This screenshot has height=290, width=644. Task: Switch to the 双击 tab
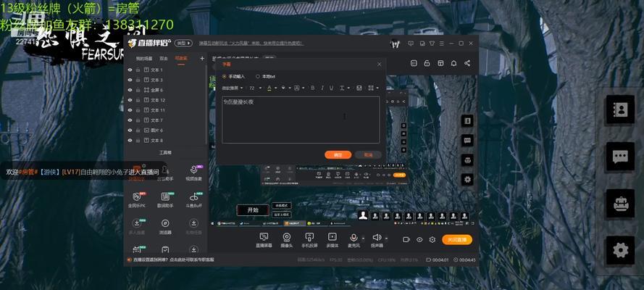coord(164,58)
